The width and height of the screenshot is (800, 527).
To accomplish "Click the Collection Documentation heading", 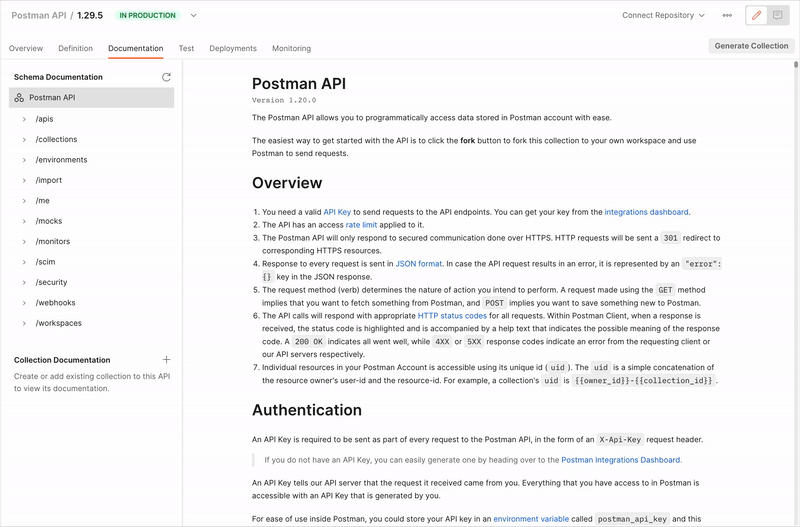I will click(62, 360).
